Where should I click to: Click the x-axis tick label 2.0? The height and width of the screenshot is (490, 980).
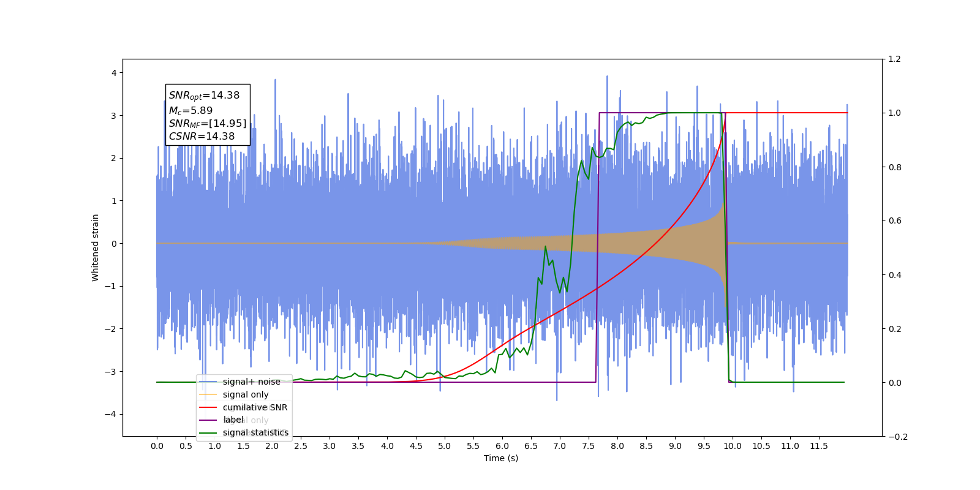click(x=272, y=446)
